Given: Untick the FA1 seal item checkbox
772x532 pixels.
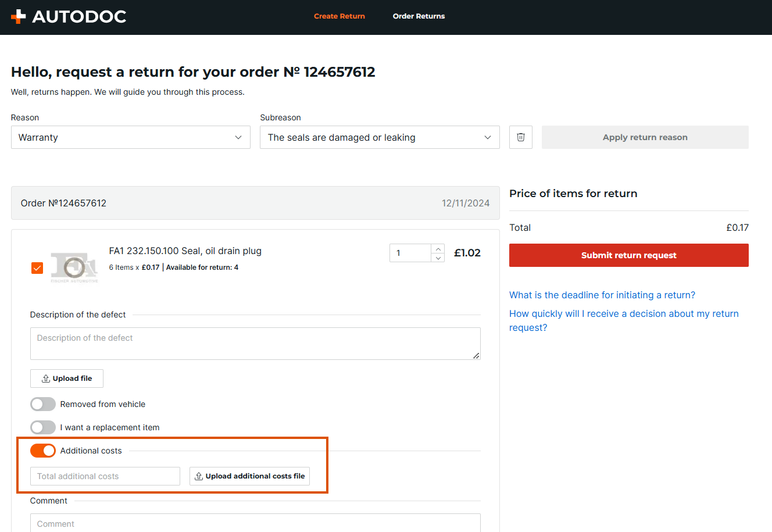Looking at the screenshot, I should pyautogui.click(x=37, y=268).
